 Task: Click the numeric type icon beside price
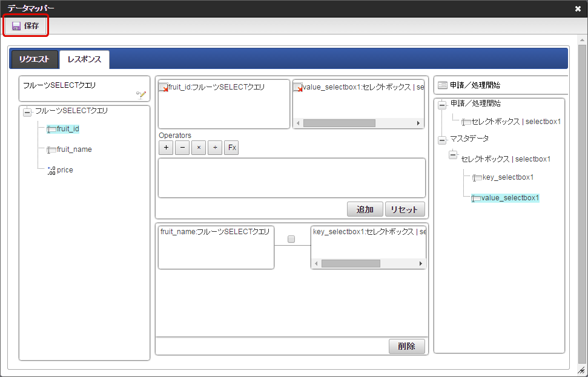(51, 171)
